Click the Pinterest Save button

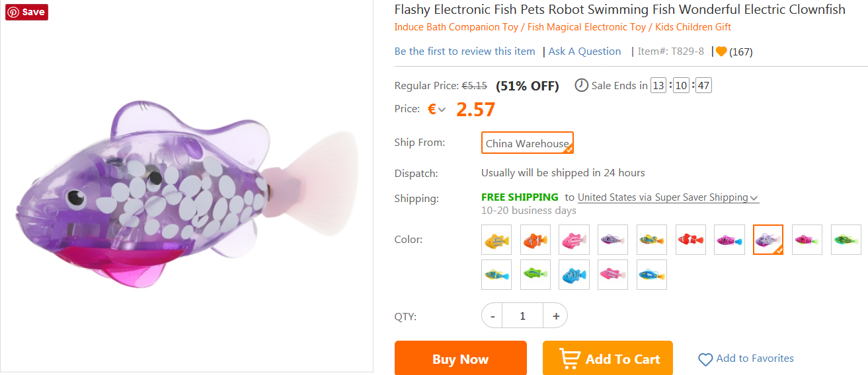(x=27, y=12)
